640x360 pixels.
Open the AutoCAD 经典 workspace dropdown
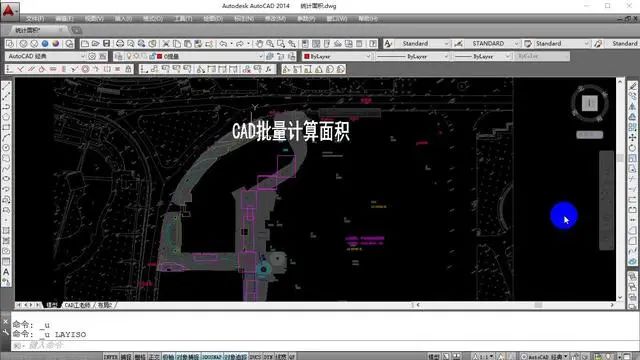click(46, 56)
